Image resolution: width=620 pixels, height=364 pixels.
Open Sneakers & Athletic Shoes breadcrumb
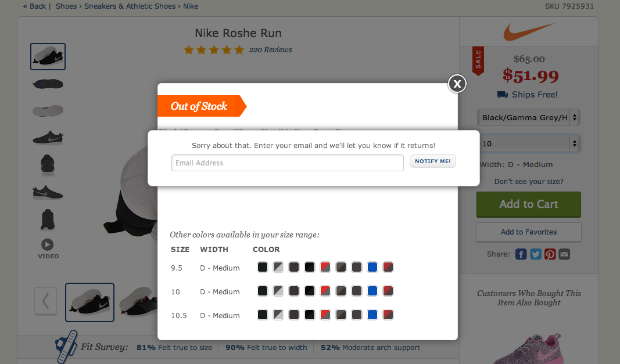click(x=130, y=6)
